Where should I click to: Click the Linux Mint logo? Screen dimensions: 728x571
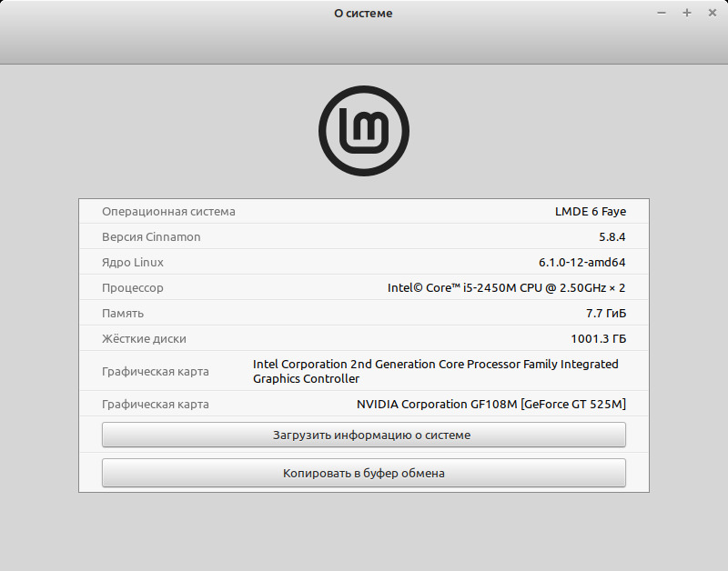click(x=363, y=131)
